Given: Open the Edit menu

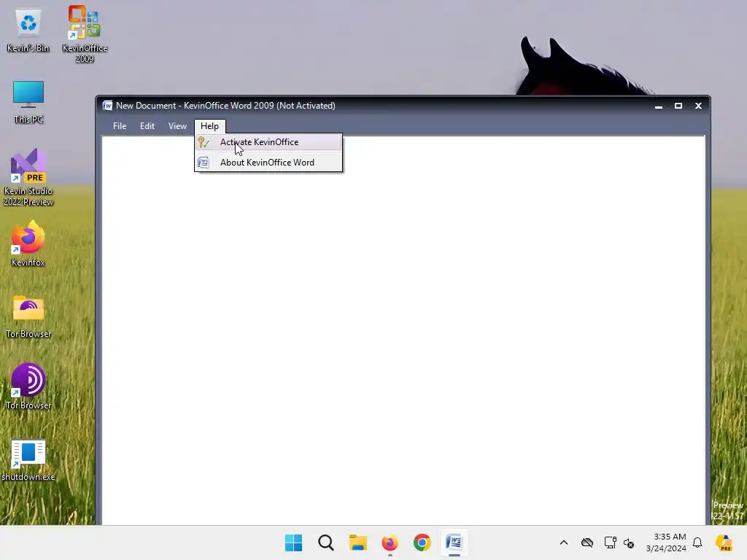Looking at the screenshot, I should click(147, 126).
